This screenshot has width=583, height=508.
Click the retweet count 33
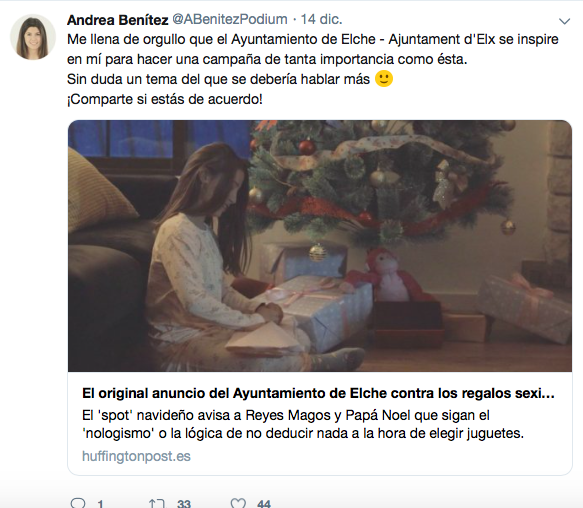[x=184, y=504]
